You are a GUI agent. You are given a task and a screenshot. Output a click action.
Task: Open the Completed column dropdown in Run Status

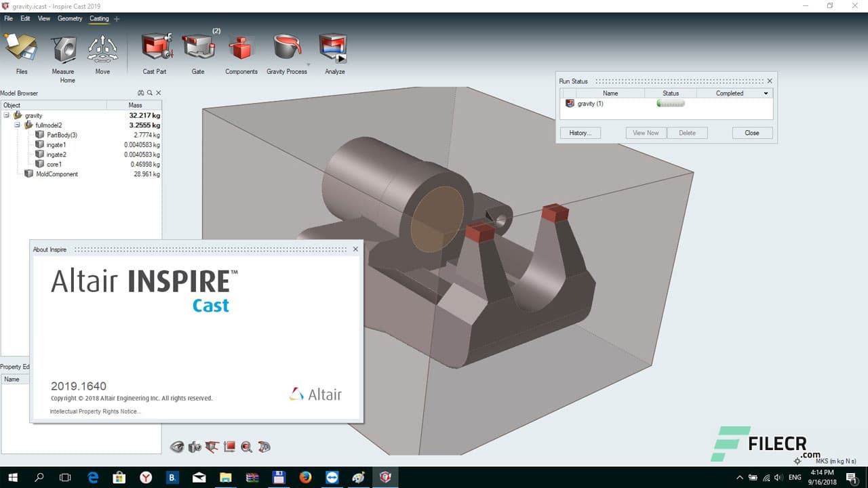765,93
